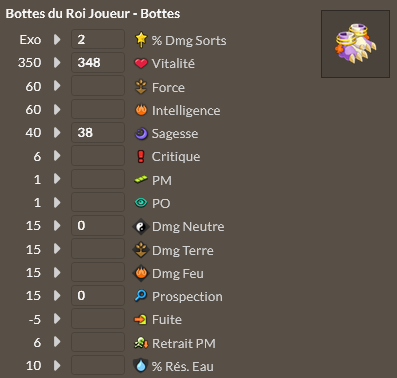Click the yellow star % Dmg Sorts icon
397x378 pixels.
(141, 40)
